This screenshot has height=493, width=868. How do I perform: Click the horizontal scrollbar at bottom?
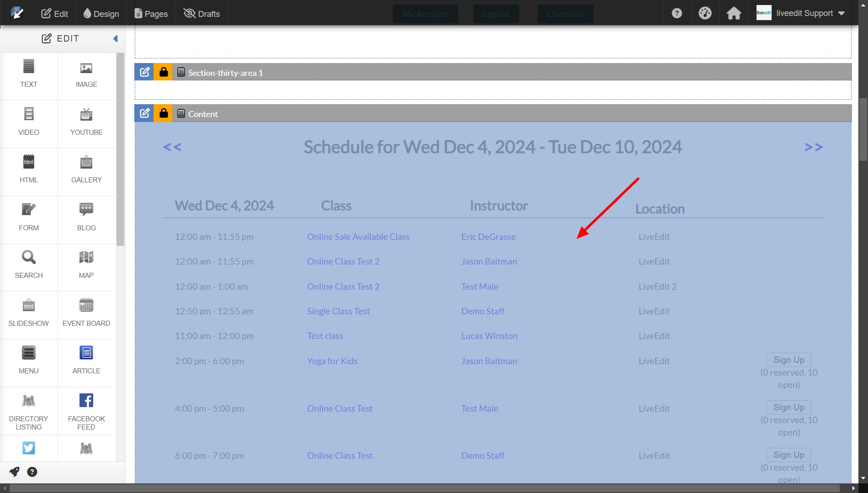point(425,488)
